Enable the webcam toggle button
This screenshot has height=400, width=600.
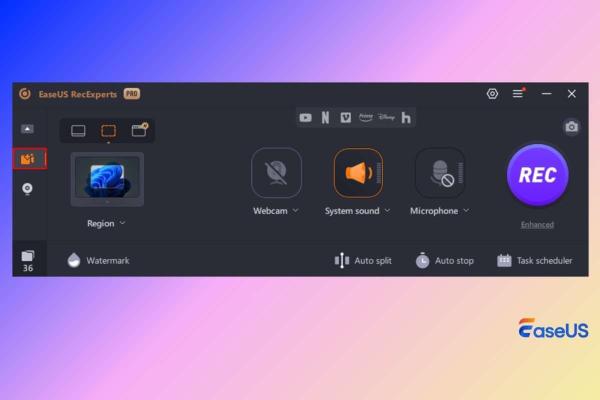(276, 173)
